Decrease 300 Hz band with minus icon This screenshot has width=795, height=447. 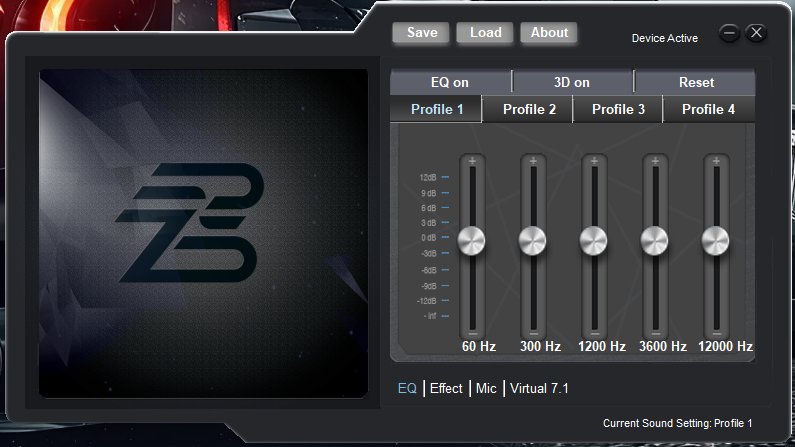[x=533, y=334]
